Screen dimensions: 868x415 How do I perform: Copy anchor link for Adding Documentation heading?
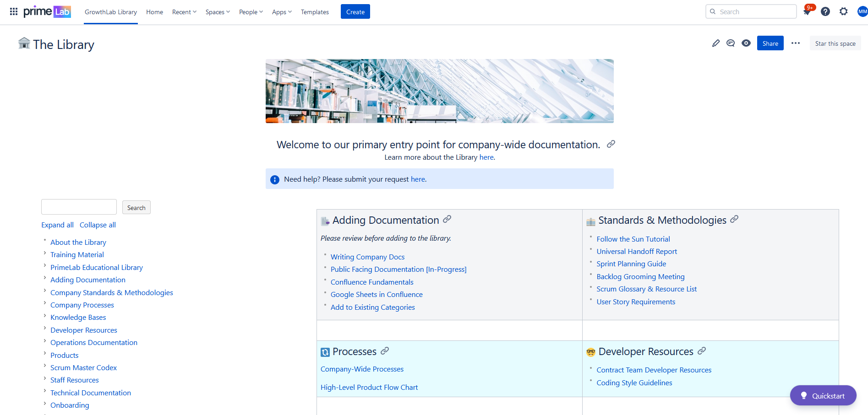click(x=447, y=219)
